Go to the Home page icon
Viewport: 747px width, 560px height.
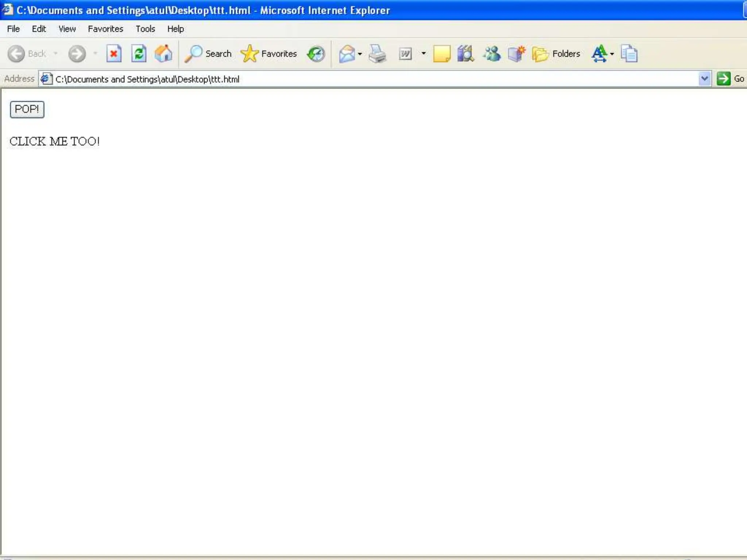(163, 54)
